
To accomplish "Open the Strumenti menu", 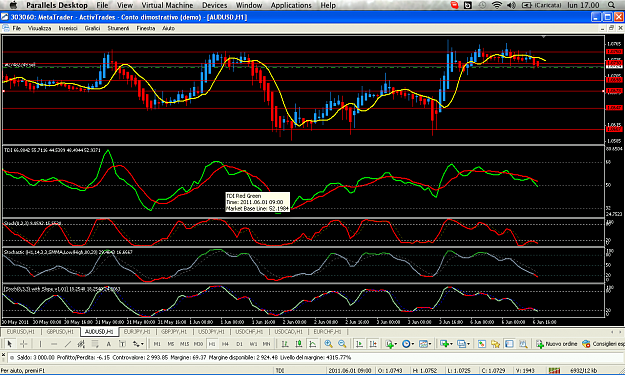I will tap(118, 28).
